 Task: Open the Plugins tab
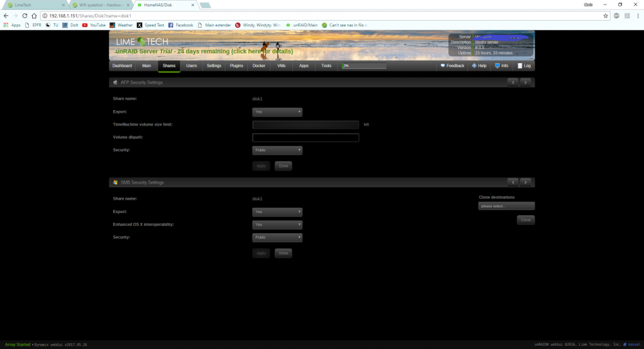(x=236, y=66)
